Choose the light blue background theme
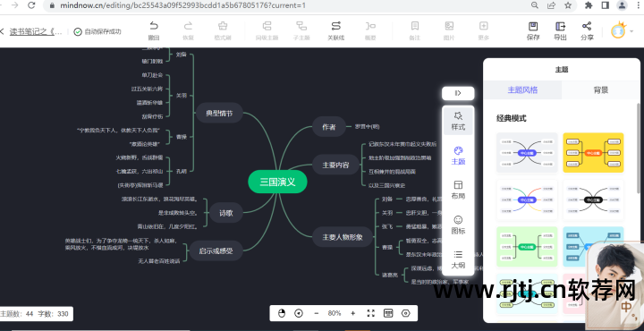Image resolution: width=644 pixels, height=331 pixels. click(x=593, y=247)
